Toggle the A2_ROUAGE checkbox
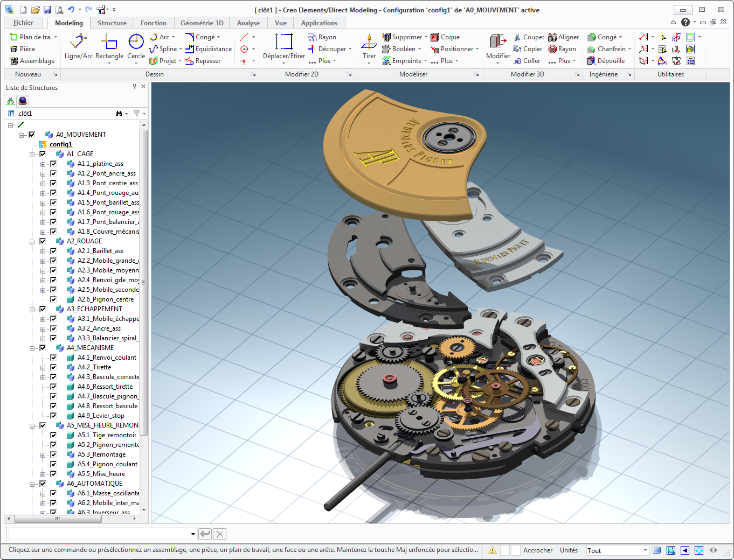The image size is (734, 560). [43, 241]
